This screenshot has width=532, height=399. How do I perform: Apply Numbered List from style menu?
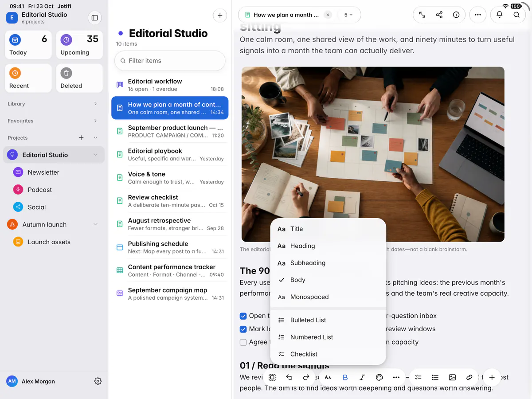(x=328, y=337)
